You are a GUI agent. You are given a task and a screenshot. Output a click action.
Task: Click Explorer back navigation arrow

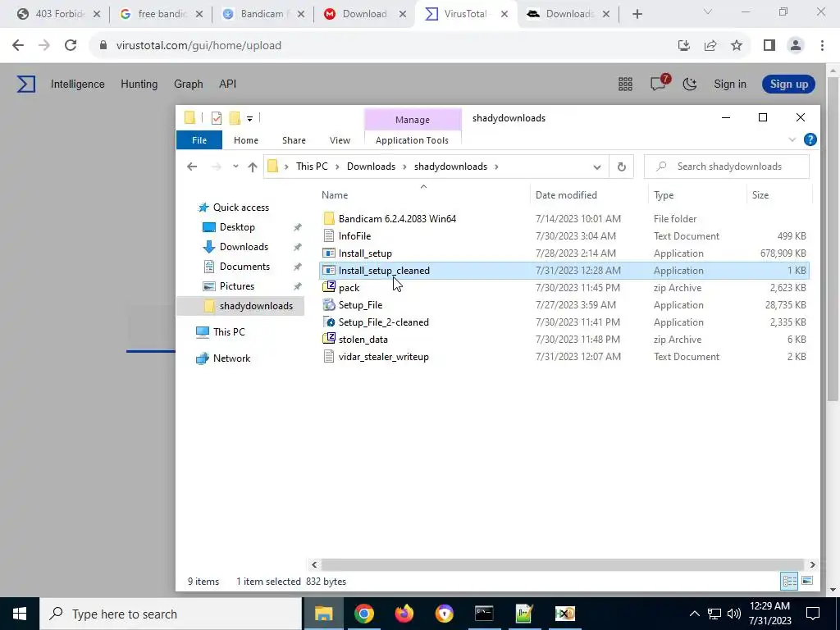(x=192, y=167)
